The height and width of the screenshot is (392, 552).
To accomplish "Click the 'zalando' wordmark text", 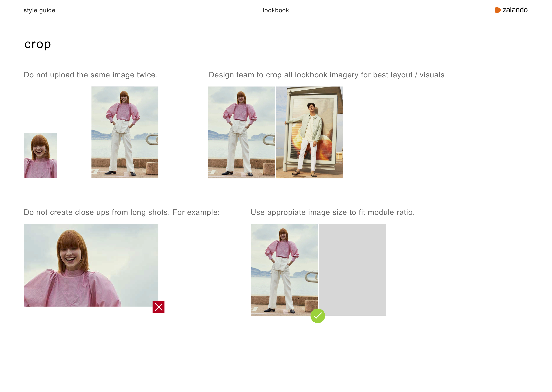I will click(x=515, y=10).
